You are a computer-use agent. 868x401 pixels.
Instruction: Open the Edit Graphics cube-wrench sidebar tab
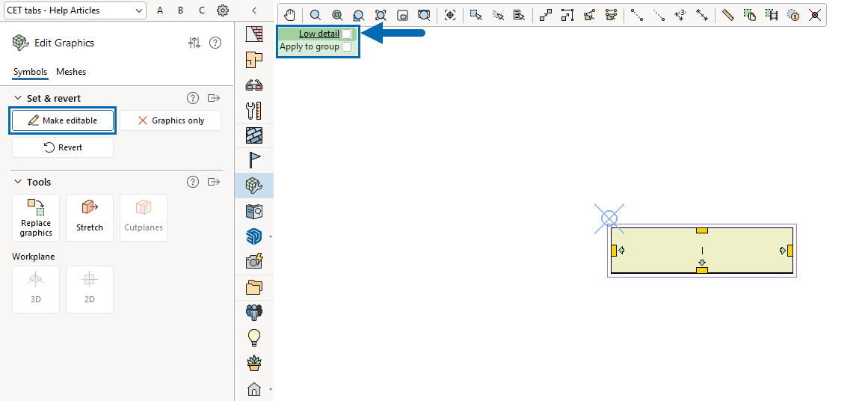(253, 186)
